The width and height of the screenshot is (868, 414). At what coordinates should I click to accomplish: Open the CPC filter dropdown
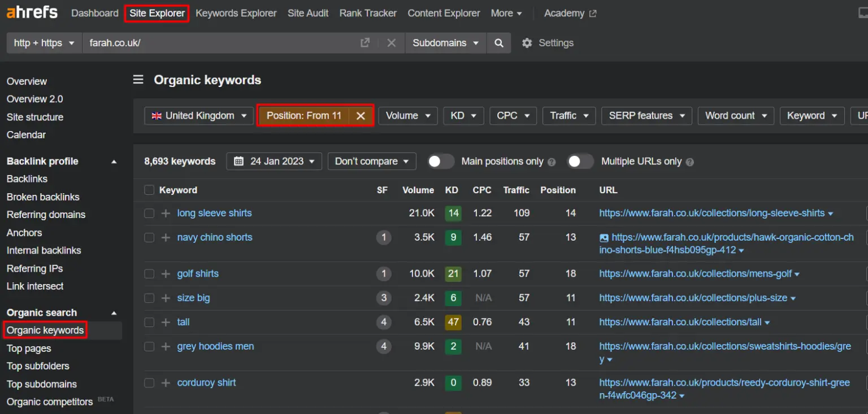click(513, 116)
